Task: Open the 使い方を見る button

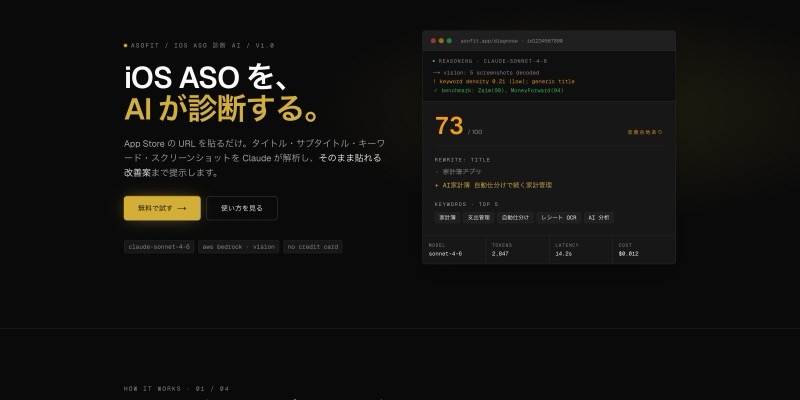Action: point(242,208)
